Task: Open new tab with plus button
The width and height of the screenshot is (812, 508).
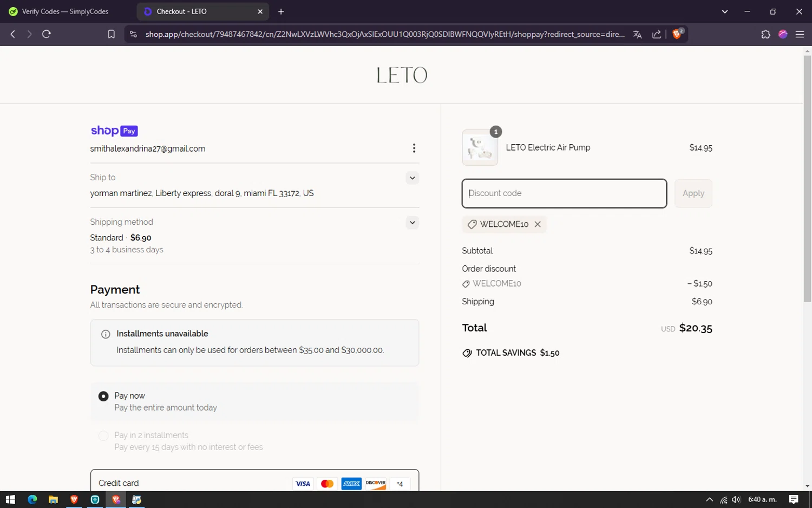Action: (281, 11)
